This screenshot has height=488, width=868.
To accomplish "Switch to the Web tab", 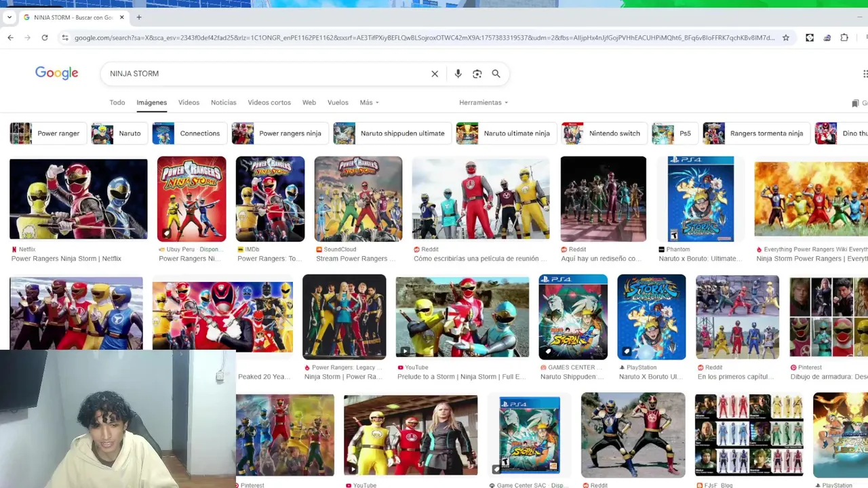I will (309, 102).
